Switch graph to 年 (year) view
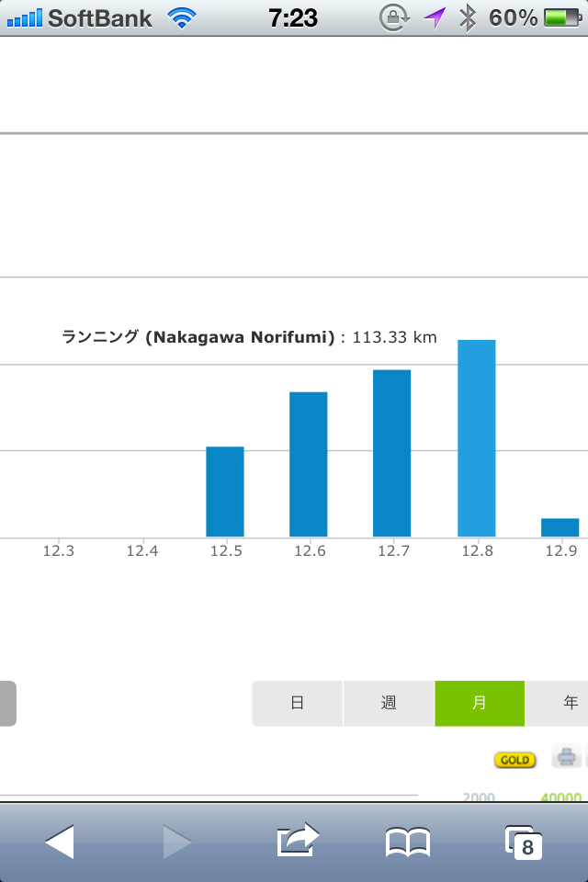The image size is (588, 882). coord(557,703)
